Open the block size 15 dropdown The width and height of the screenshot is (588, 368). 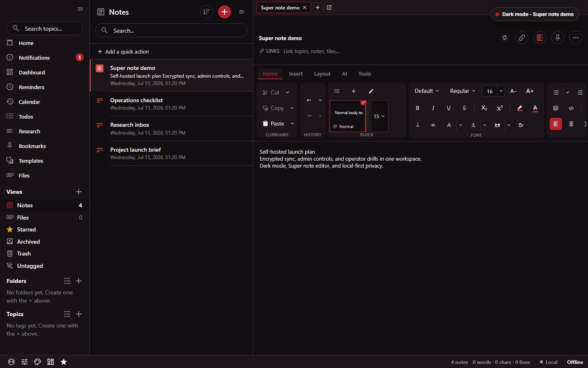[379, 116]
